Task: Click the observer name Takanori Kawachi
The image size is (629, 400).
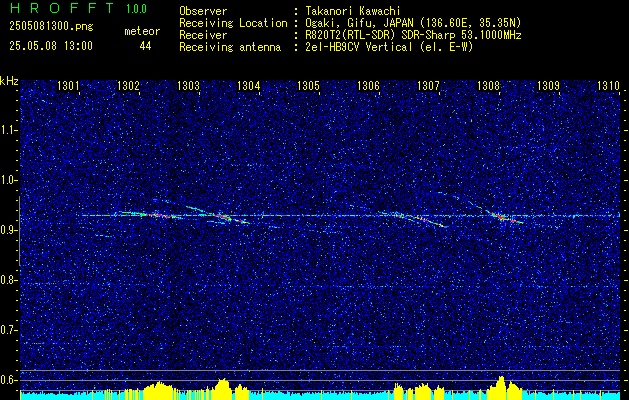Action: click(353, 11)
